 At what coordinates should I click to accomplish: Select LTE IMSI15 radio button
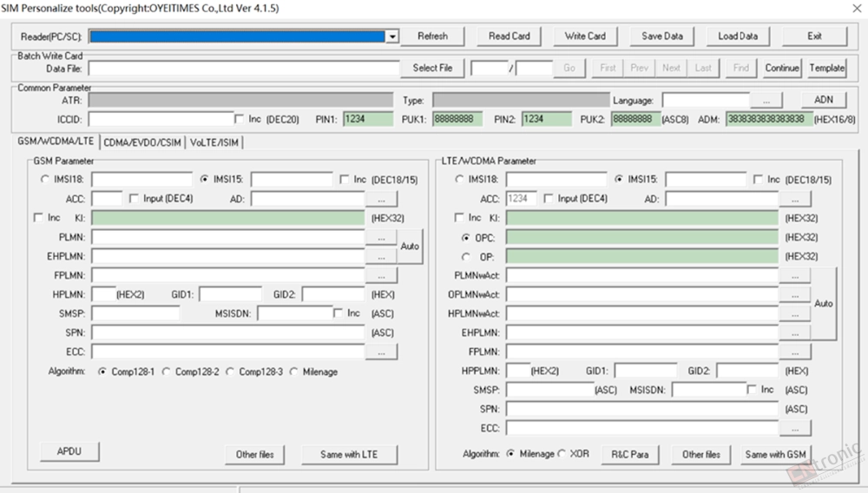[618, 180]
